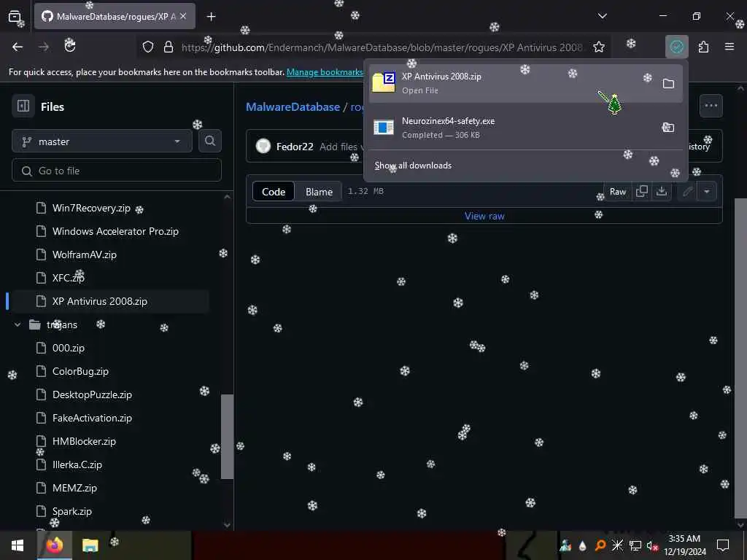Show XP Antivirus 2008.zip in folder

(x=668, y=84)
